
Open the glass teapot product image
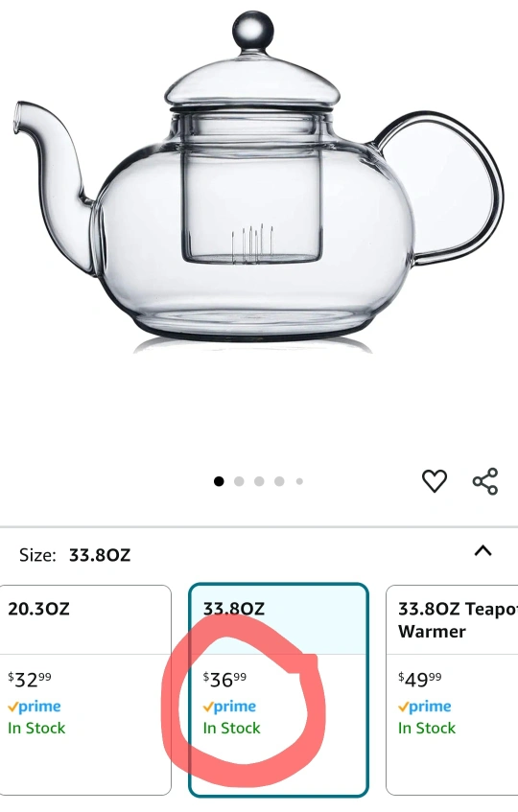click(x=255, y=178)
